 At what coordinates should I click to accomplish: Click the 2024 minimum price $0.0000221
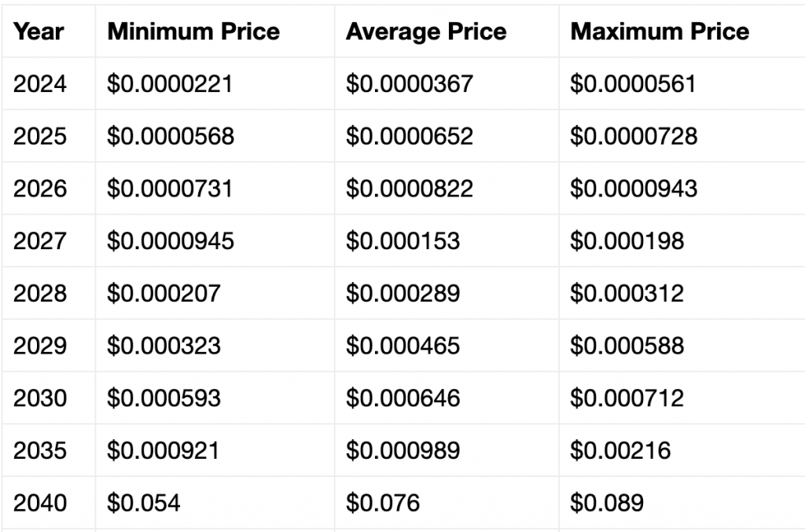coord(170,83)
